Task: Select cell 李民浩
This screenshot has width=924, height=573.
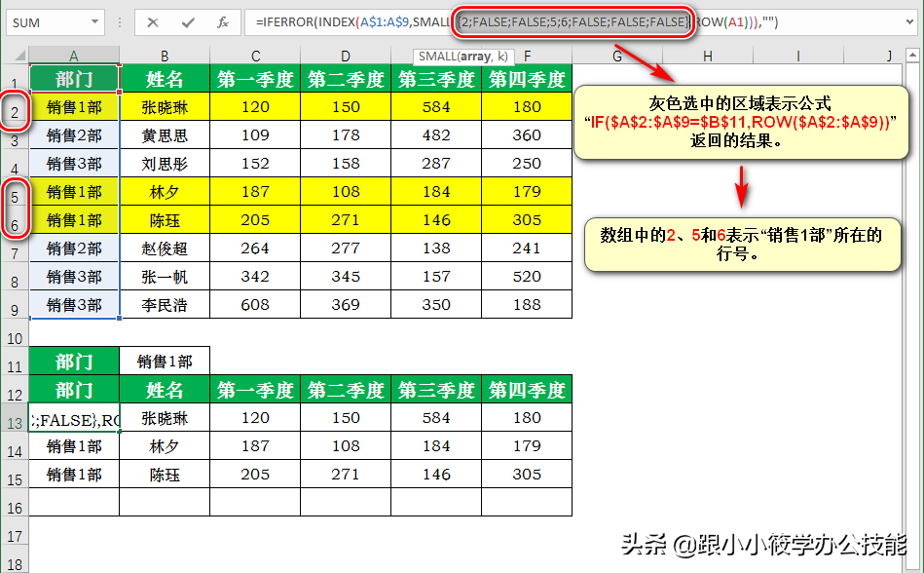Action: (165, 305)
